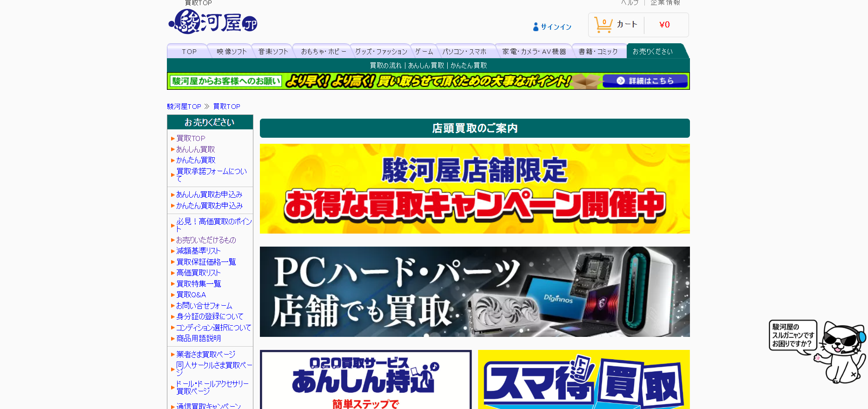Click the 駿河屋からお客様へのお願い banner
Screen dimensions: 868x409
click(x=428, y=81)
